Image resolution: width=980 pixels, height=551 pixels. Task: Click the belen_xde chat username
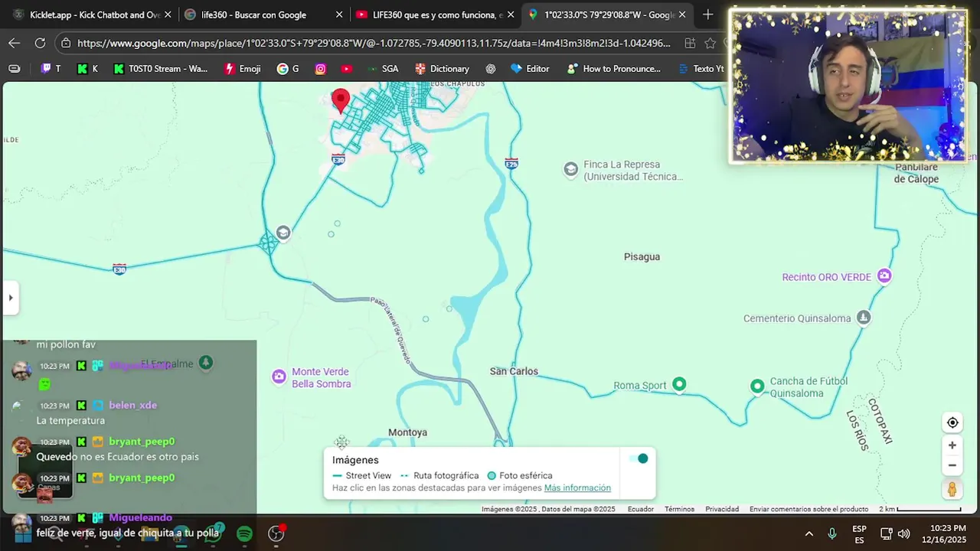point(132,405)
